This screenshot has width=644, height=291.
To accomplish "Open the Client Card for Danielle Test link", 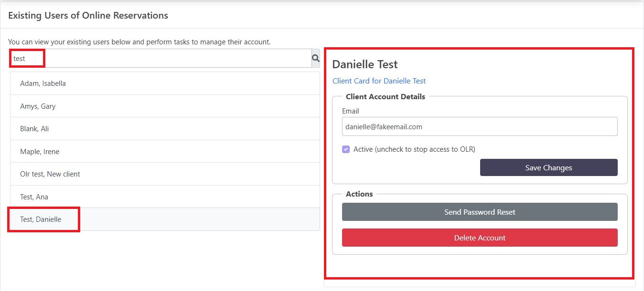I will tap(379, 81).
